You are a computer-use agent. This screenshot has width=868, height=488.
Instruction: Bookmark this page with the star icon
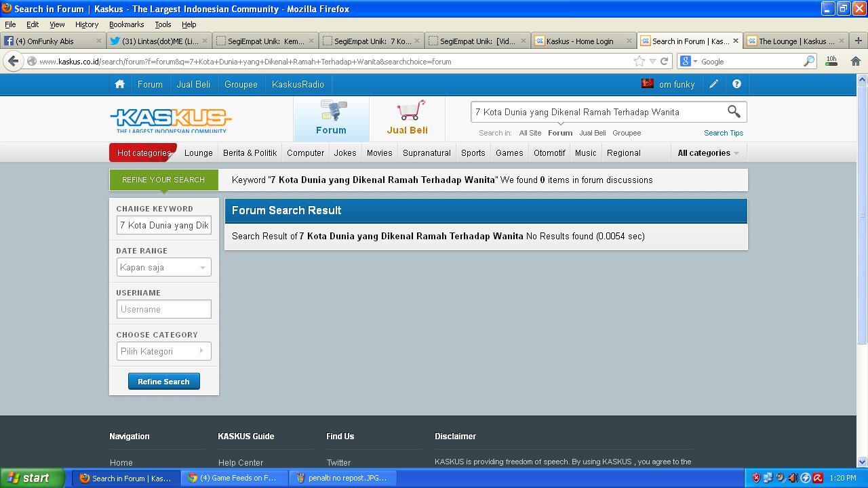point(639,61)
